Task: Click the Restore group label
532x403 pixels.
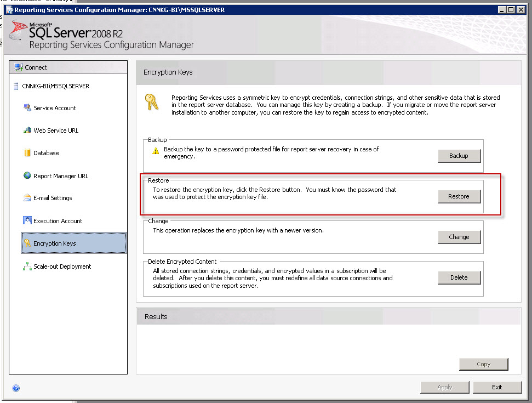Action: point(158,180)
